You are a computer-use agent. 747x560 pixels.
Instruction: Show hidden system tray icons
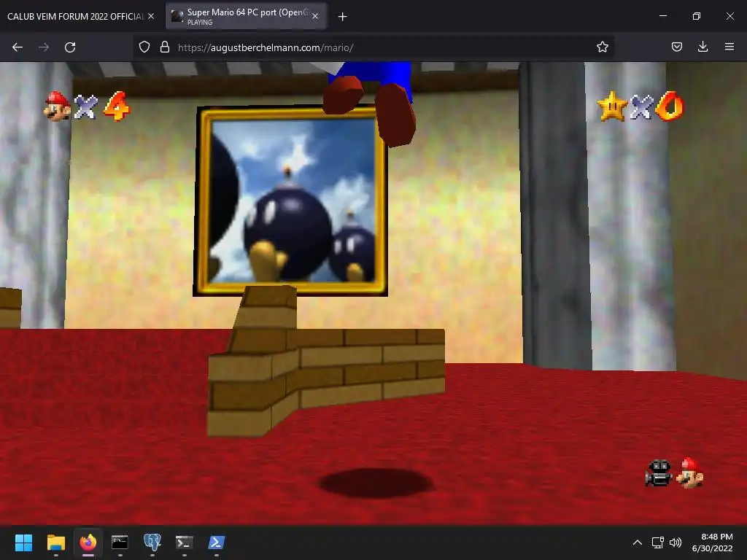tap(638, 542)
